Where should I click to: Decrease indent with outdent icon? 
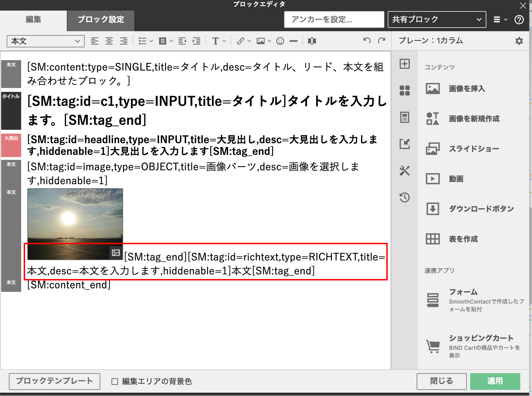click(182, 41)
